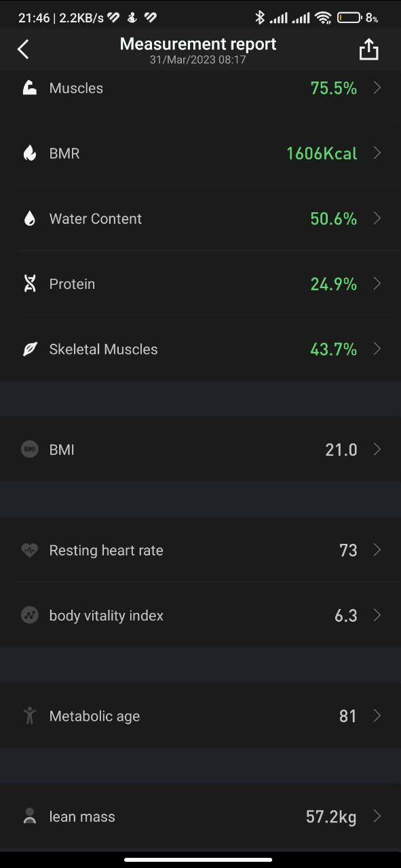Tap the 1606Kcal BMR value
This screenshot has height=868, width=401.
pos(322,153)
